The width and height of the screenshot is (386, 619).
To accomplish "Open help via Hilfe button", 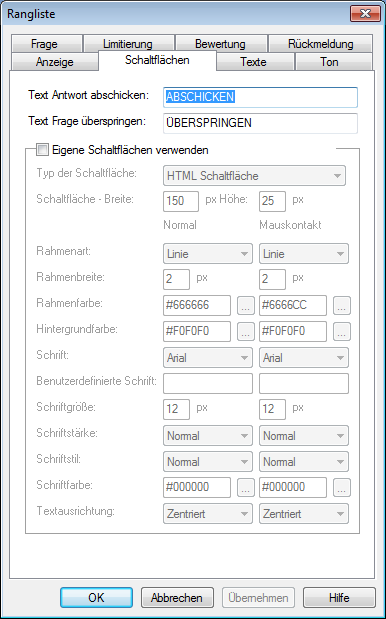I will click(339, 598).
